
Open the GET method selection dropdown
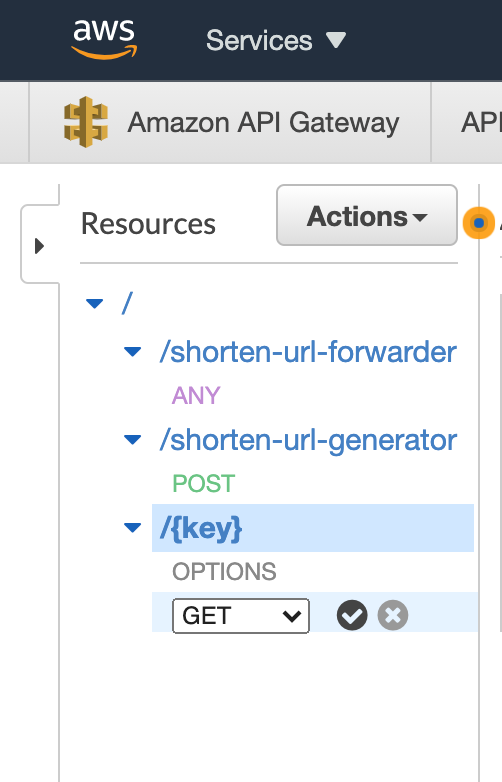[x=241, y=616]
